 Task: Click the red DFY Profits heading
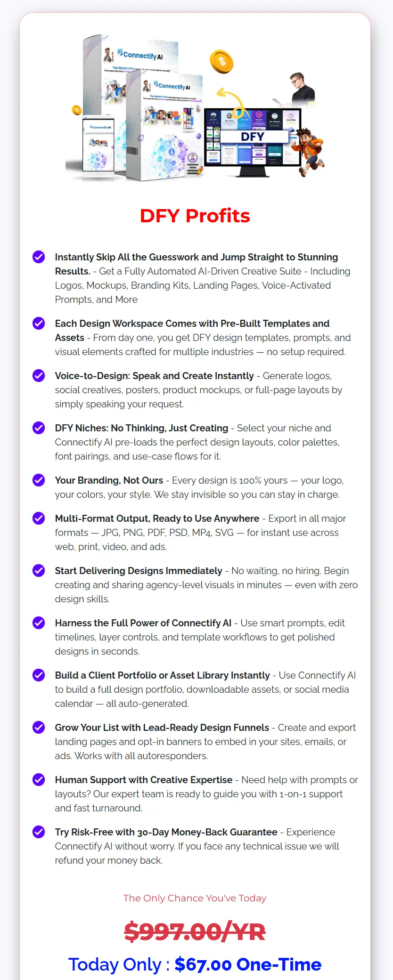coord(195,216)
